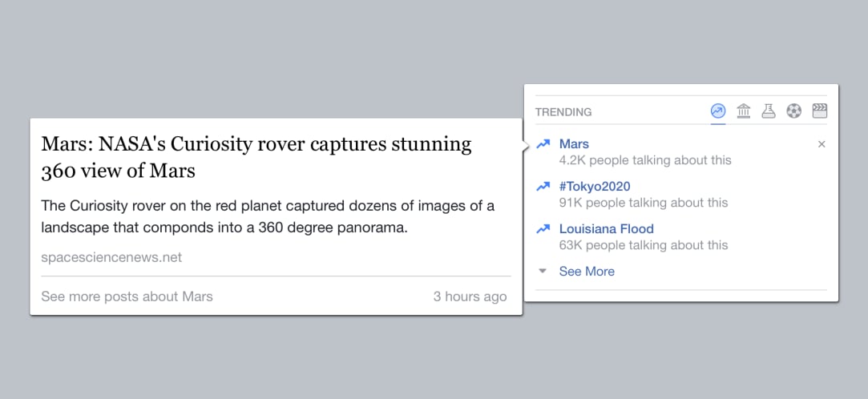
Task: Click trending arrow beside #Tokyo2020
Action: tap(543, 187)
